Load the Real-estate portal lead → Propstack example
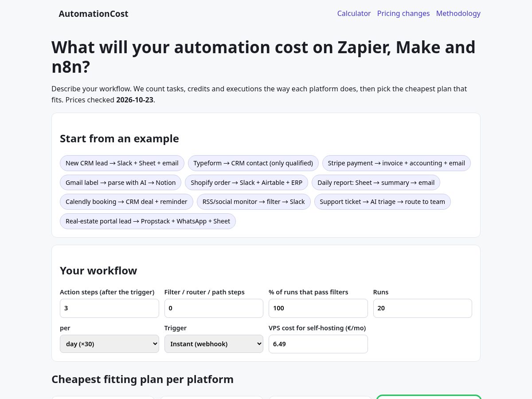 tap(148, 221)
